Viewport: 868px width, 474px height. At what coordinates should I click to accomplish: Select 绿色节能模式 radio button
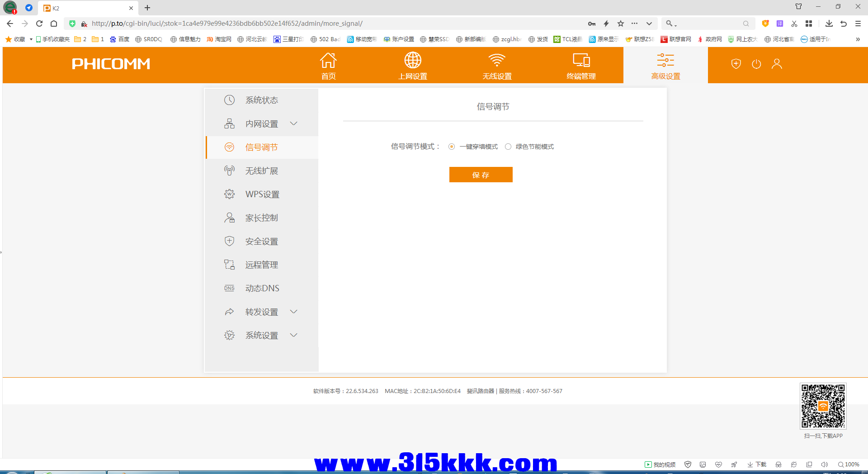[x=508, y=147]
